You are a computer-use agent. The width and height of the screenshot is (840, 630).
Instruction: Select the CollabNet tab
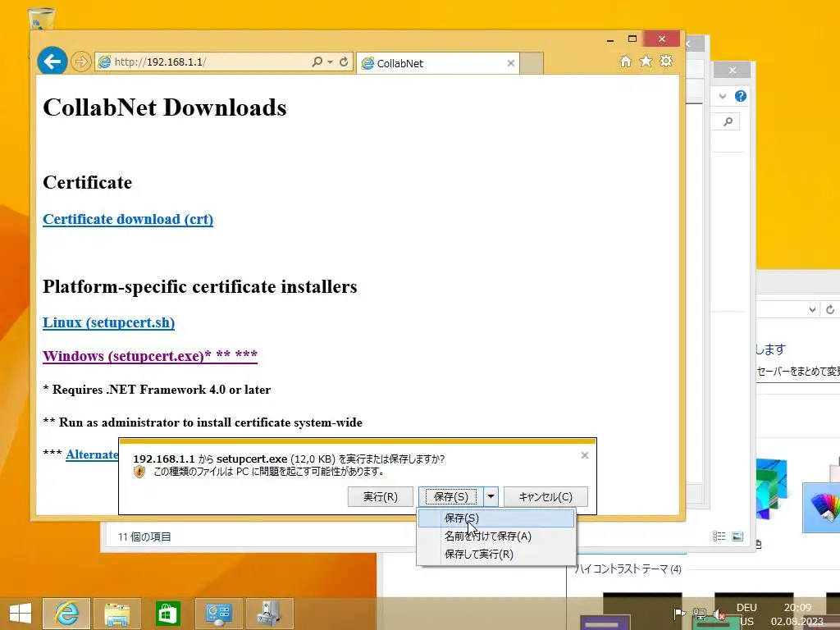(437, 63)
